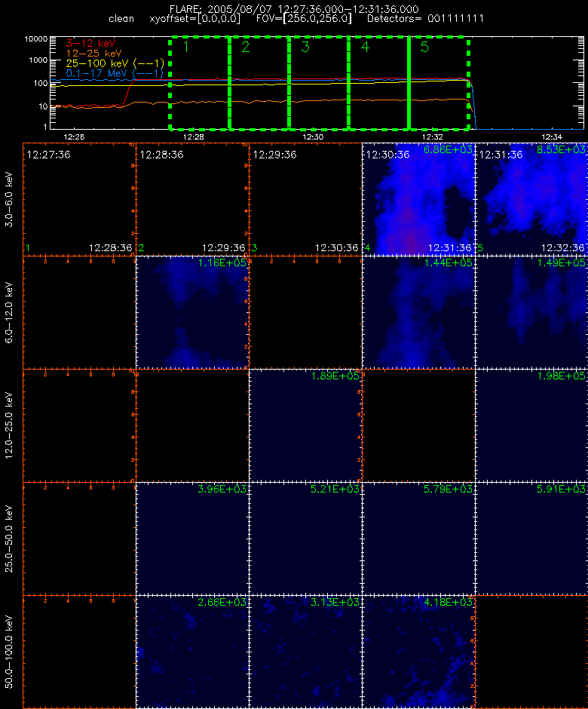Click the 12:30:36 end time in panel 3
Viewport: 588px width, 709px height.
pos(337,248)
